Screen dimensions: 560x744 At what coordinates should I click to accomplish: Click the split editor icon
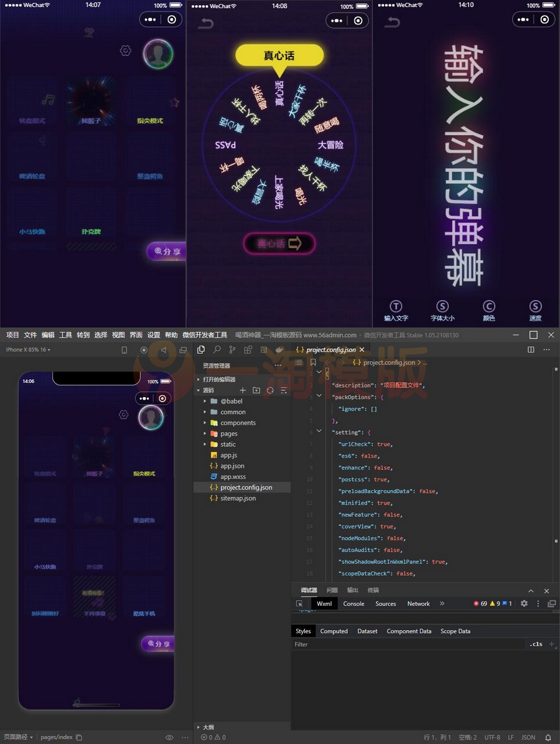(x=531, y=350)
